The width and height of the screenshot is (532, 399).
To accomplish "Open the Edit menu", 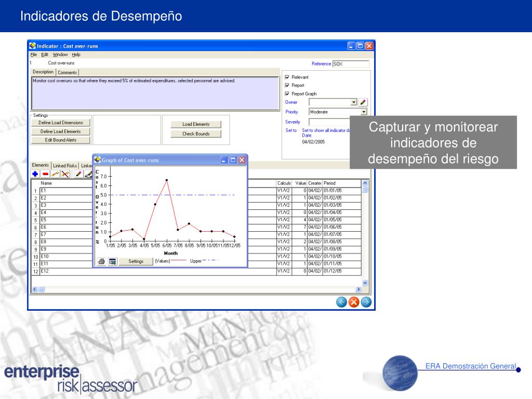I will click(x=45, y=55).
